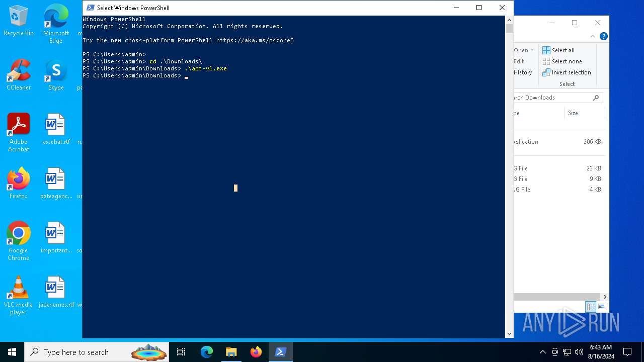Click Invert selection in Explorer ribbon
This screenshot has height=362, width=644.
(567, 72)
